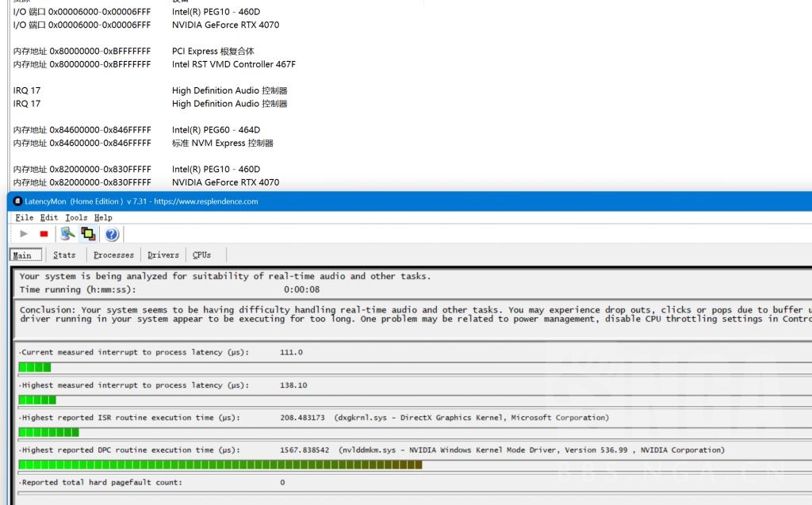Open the Help menu
This screenshot has width=812, height=505.
tap(103, 217)
